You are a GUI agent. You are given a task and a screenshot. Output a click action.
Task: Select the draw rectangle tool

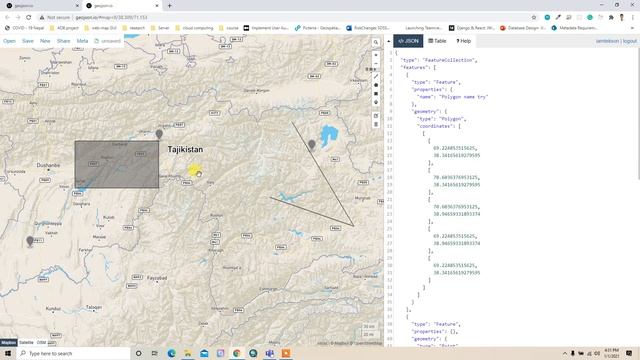click(x=376, y=93)
